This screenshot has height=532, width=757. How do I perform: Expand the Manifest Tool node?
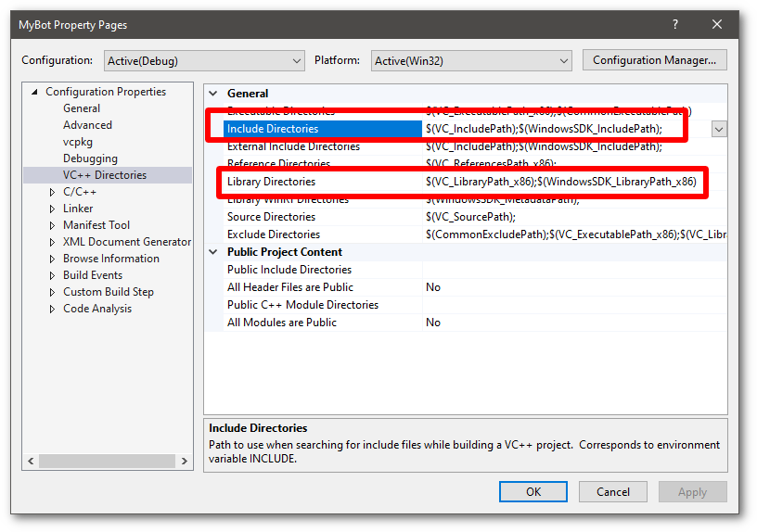53,225
